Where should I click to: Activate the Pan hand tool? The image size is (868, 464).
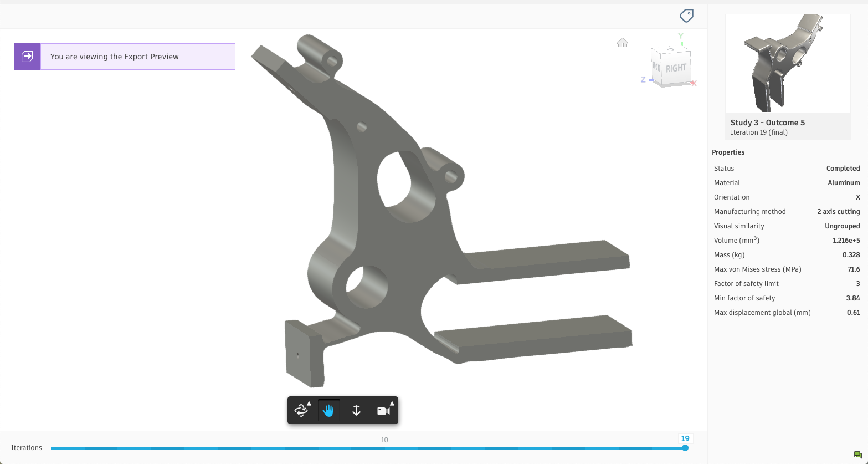click(x=328, y=411)
